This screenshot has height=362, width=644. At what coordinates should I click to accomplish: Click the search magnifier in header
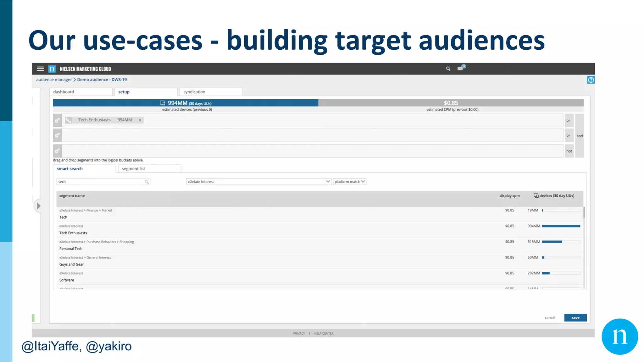coord(448,69)
